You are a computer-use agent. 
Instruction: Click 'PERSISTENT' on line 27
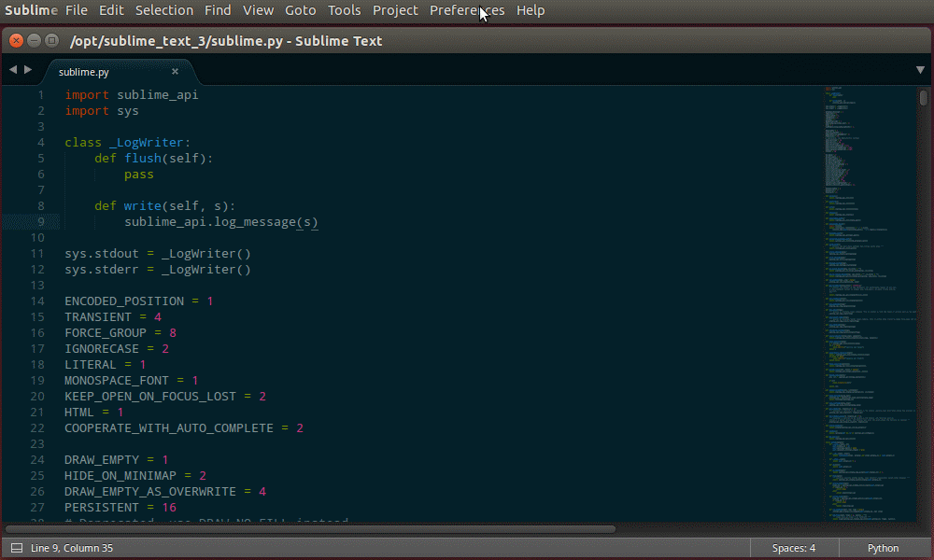102,508
